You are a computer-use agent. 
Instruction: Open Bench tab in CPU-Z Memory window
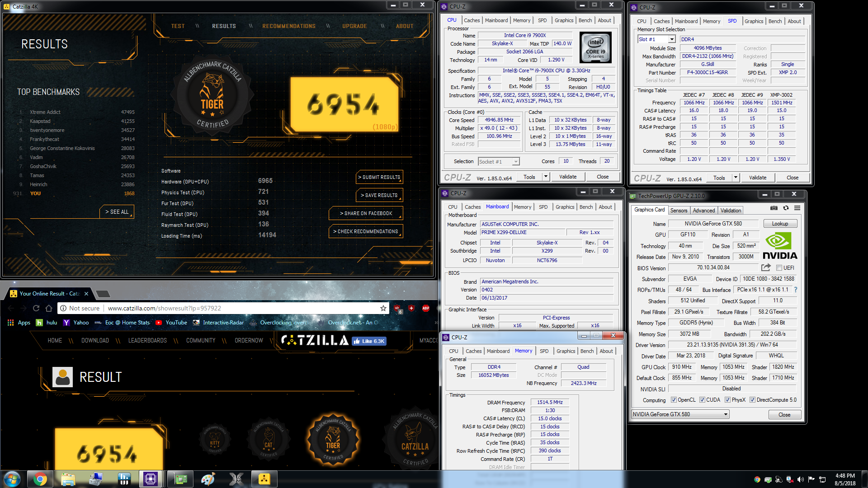click(x=587, y=351)
